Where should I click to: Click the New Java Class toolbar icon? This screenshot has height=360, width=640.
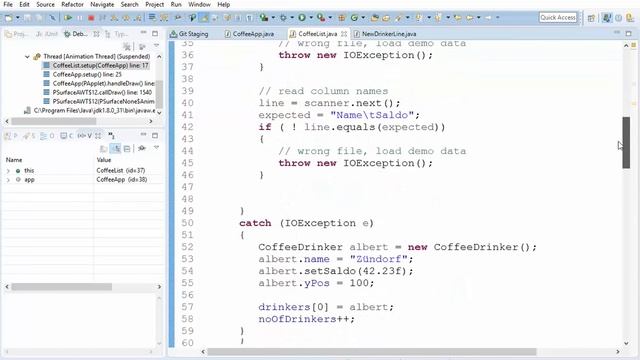354,18
